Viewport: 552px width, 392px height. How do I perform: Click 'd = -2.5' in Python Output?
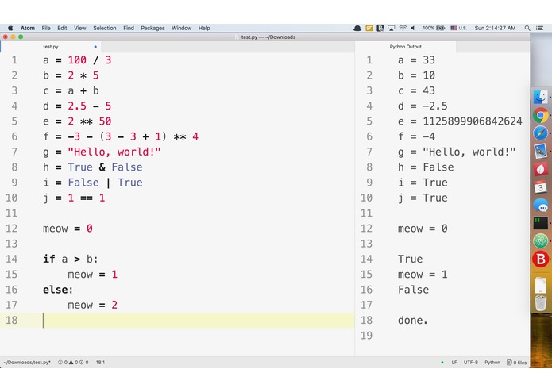click(423, 106)
